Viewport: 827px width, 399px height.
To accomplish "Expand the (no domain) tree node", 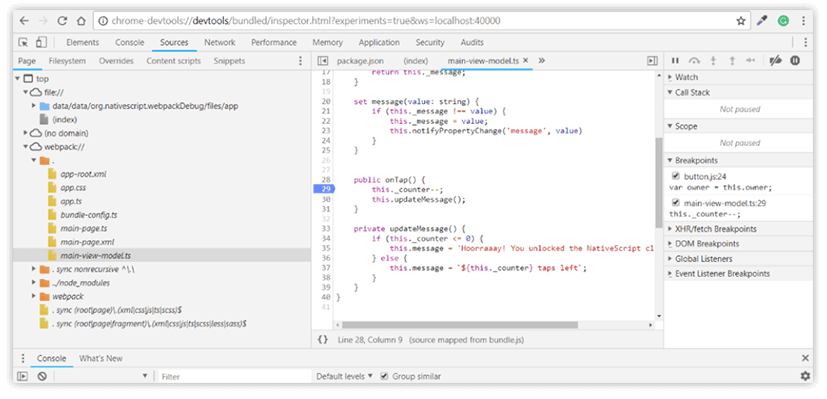I will pyautogui.click(x=26, y=133).
